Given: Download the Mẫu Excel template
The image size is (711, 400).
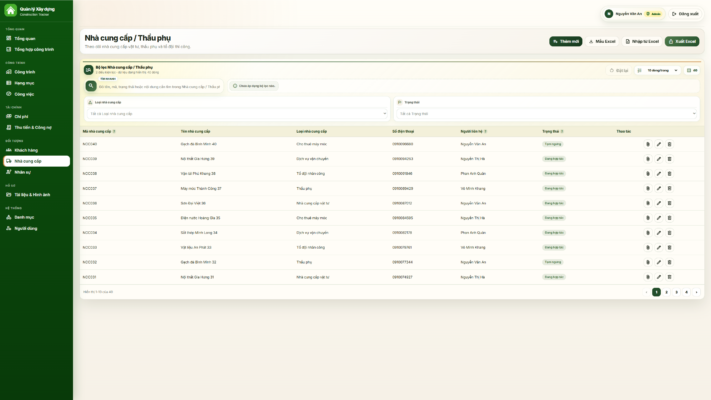Looking at the screenshot, I should 602,41.
